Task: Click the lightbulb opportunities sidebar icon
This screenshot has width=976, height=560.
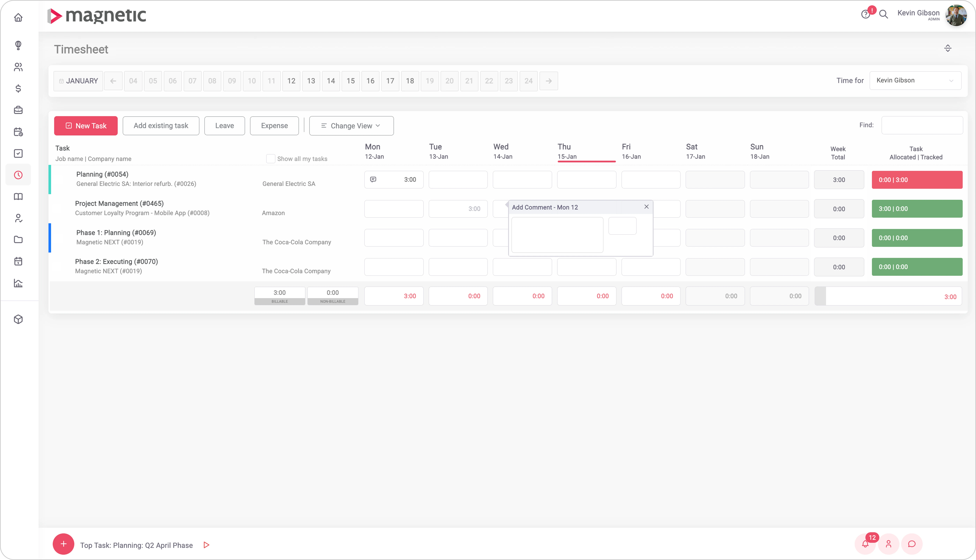Action: [x=18, y=45]
